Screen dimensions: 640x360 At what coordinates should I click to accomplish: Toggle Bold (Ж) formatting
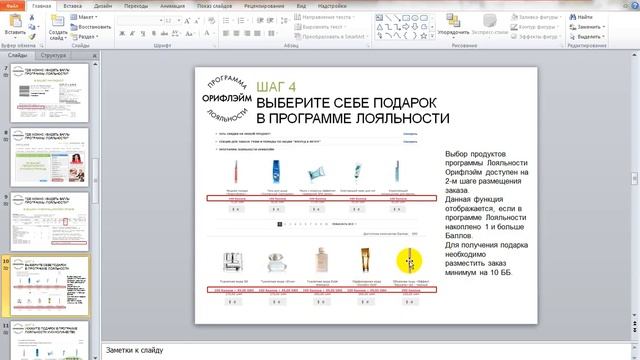[x=122, y=33]
